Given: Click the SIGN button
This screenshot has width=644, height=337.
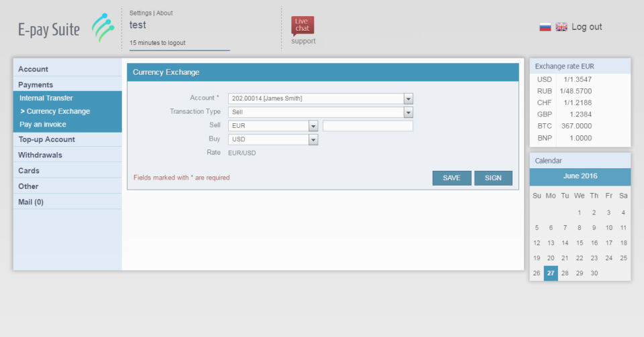Looking at the screenshot, I should 493,178.
